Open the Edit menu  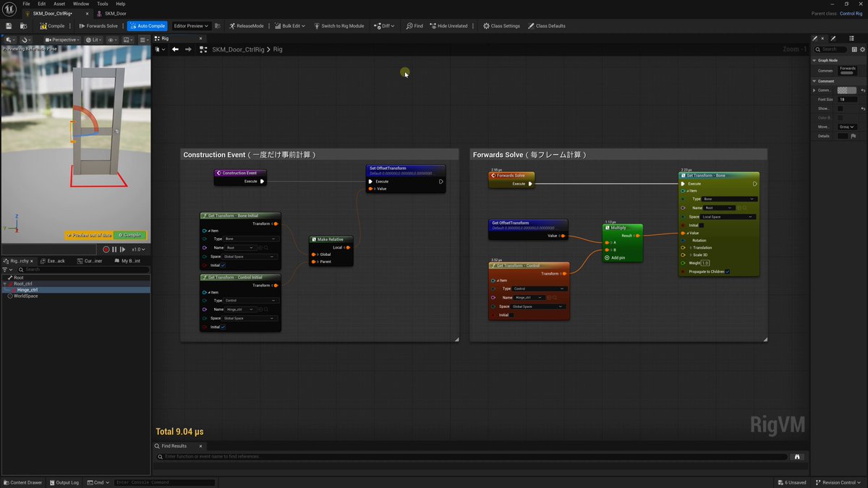click(42, 4)
